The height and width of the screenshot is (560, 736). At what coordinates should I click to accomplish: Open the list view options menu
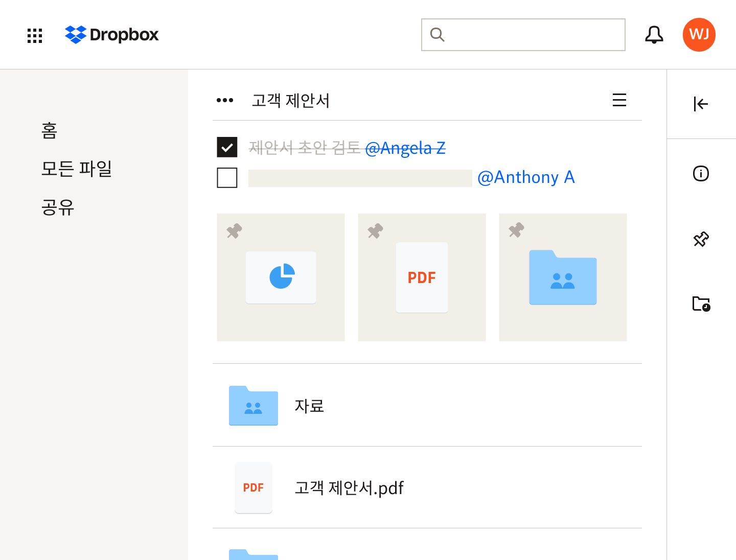click(x=619, y=100)
